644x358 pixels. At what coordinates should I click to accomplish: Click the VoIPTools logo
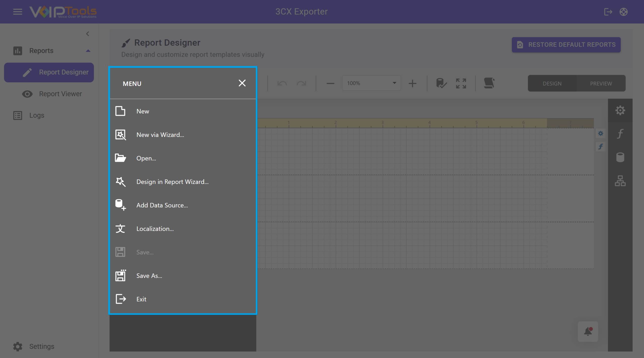pyautogui.click(x=63, y=12)
